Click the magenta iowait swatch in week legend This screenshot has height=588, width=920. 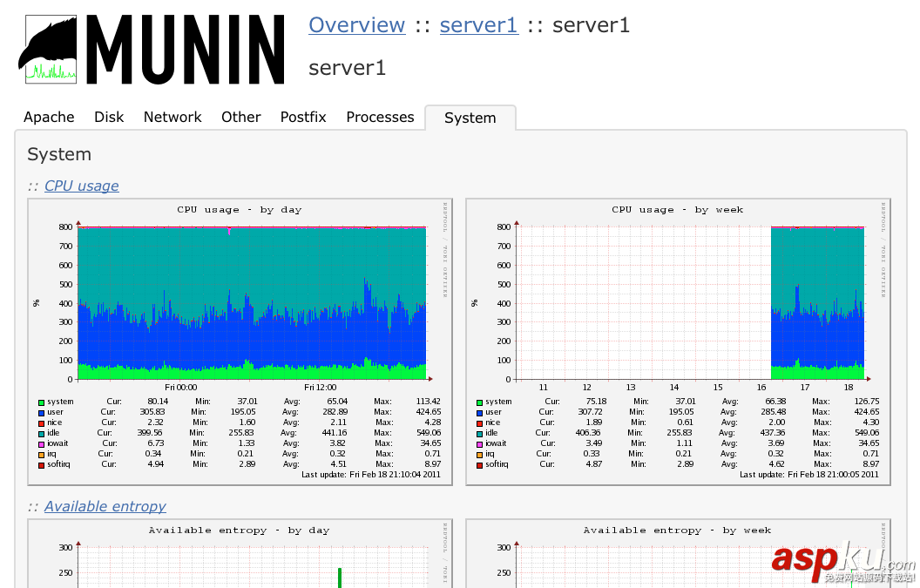[x=479, y=444]
